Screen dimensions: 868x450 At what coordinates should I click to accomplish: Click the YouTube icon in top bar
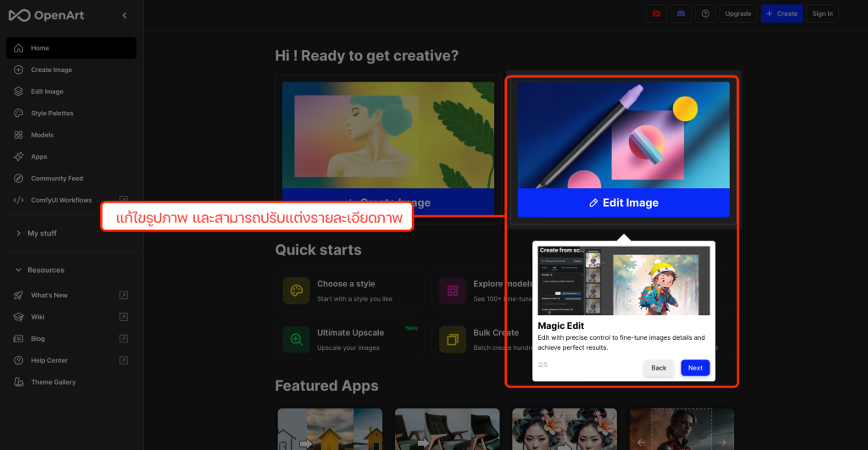pyautogui.click(x=656, y=14)
